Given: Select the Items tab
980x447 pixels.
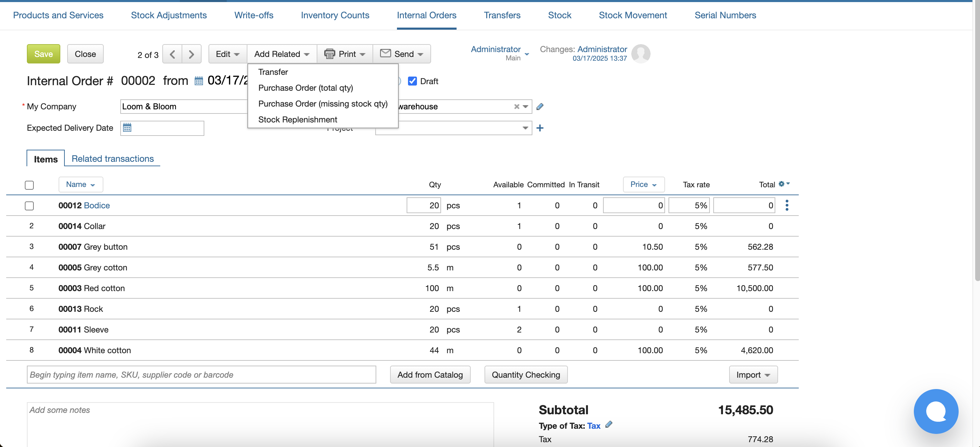Looking at the screenshot, I should point(45,159).
